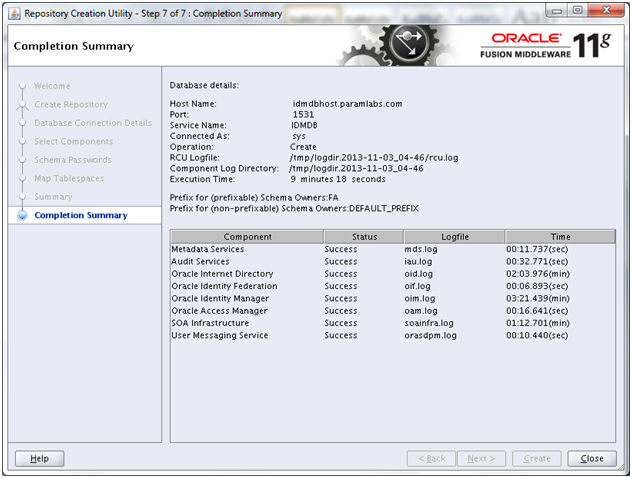The image size is (632, 478).
Task: Click the Status column header
Action: pyautogui.click(x=364, y=237)
